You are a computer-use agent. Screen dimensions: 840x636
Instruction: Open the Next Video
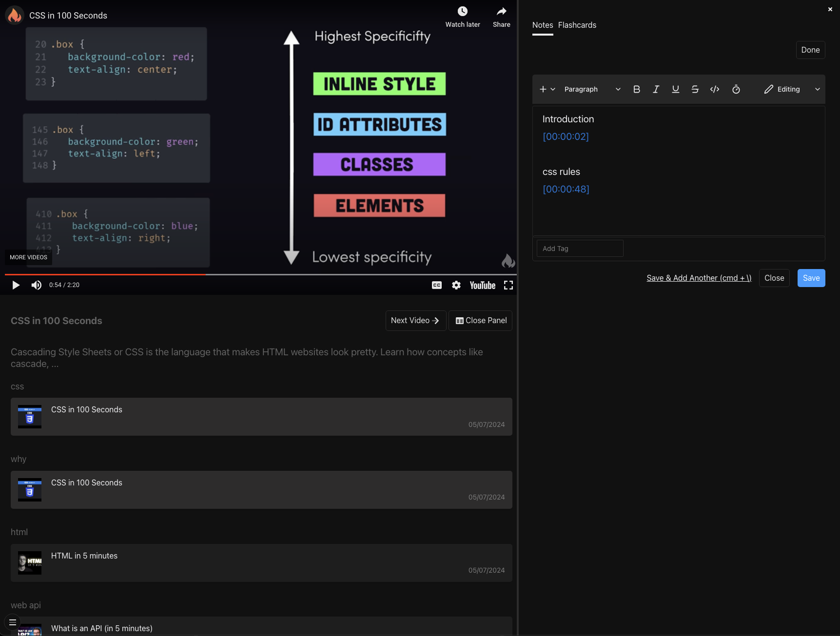click(415, 321)
